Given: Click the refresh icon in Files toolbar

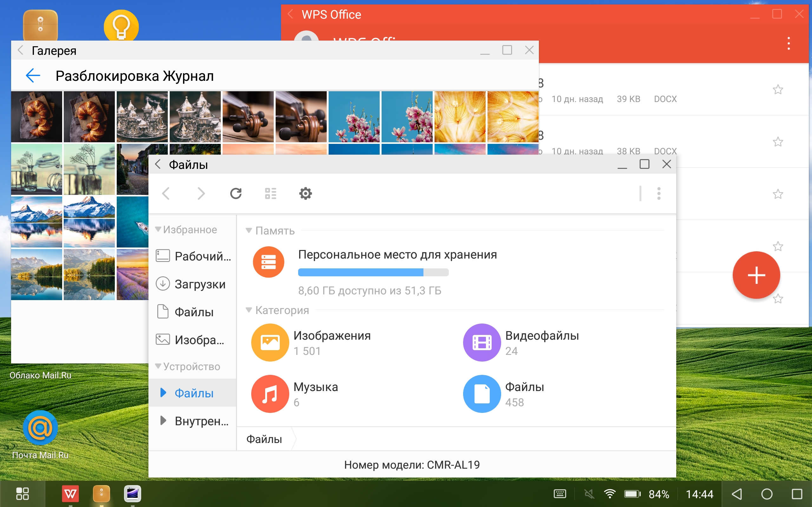Looking at the screenshot, I should coord(236,194).
